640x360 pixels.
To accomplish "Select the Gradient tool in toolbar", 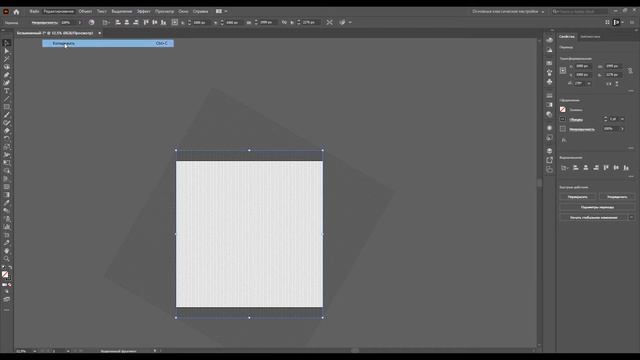I will click(7, 195).
